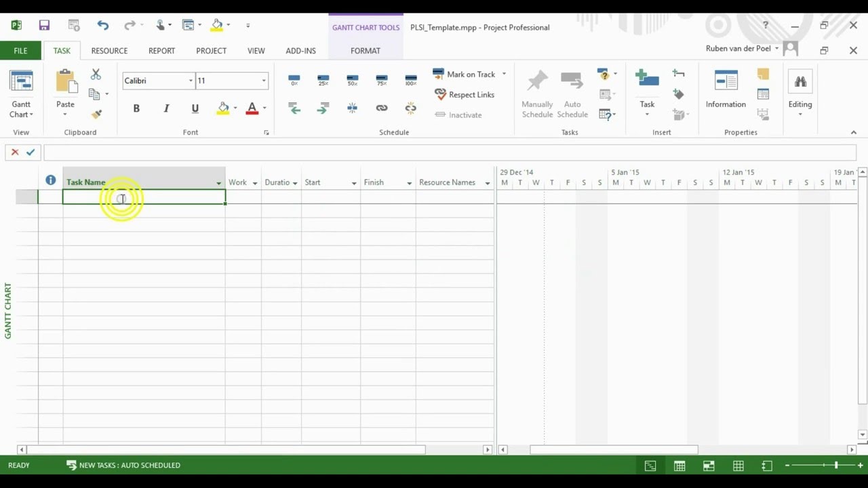Switch to the RESOURCE tab
Screen dimensions: 868x488
(109, 51)
